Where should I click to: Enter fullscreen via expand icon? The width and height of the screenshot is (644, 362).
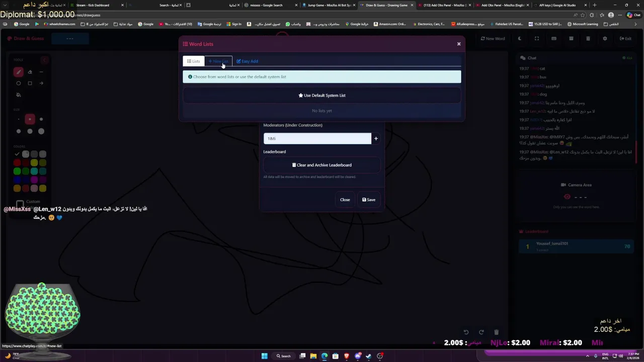[537, 39]
